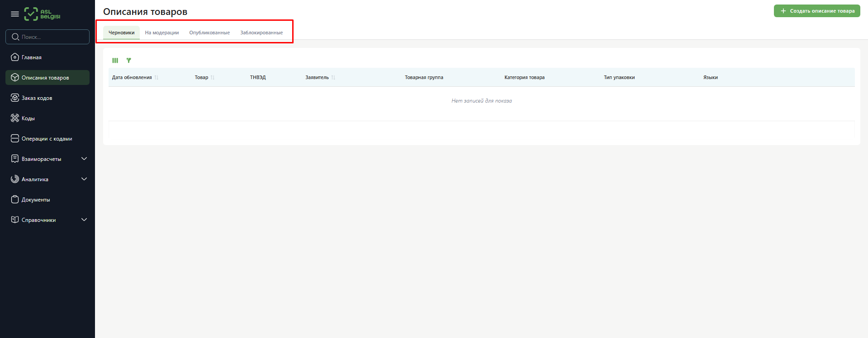Screen dimensions: 868x338
Task: Open Операции с кодами section
Action: pos(47,139)
